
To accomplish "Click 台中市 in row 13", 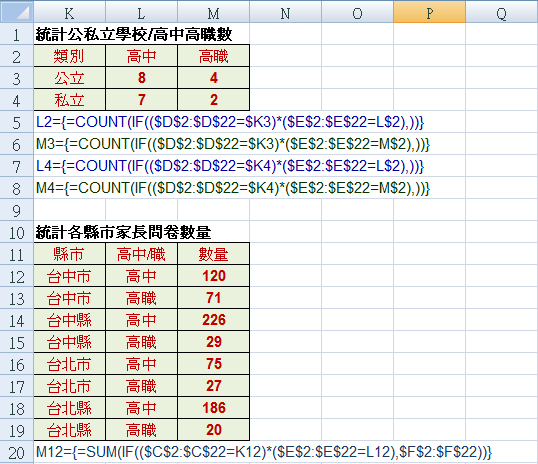I will pos(69,298).
